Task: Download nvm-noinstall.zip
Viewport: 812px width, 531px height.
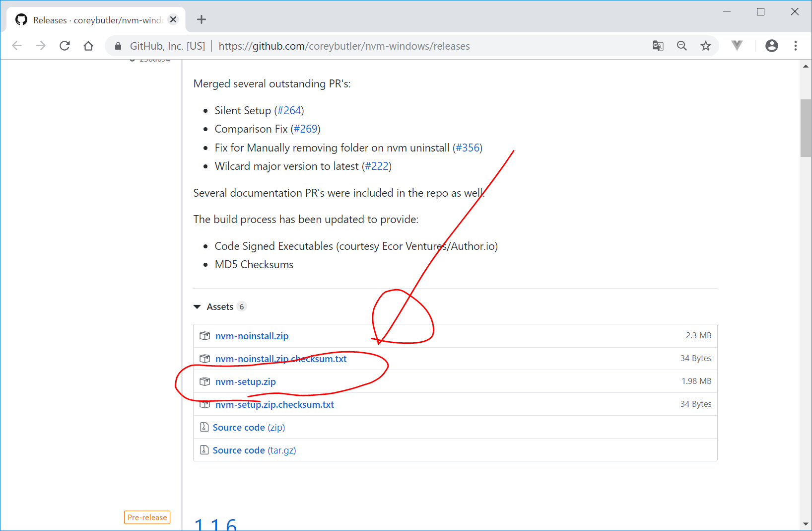Action: 252,336
